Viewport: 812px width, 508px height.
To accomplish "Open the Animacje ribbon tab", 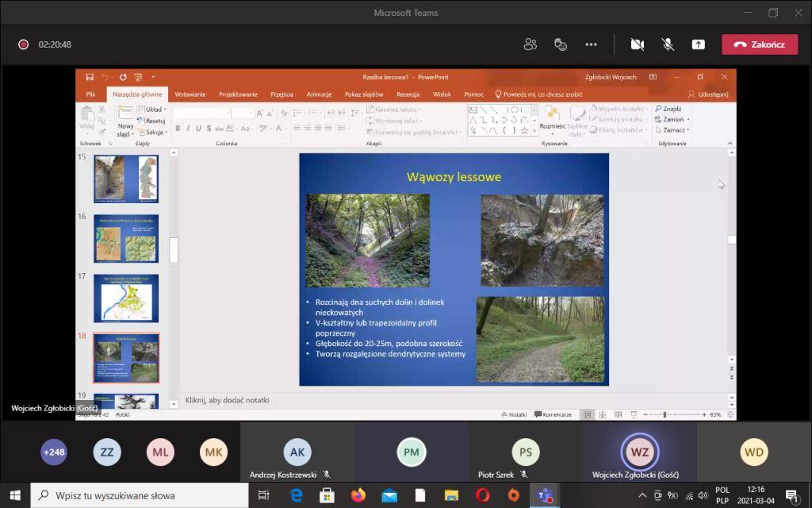I will [319, 94].
